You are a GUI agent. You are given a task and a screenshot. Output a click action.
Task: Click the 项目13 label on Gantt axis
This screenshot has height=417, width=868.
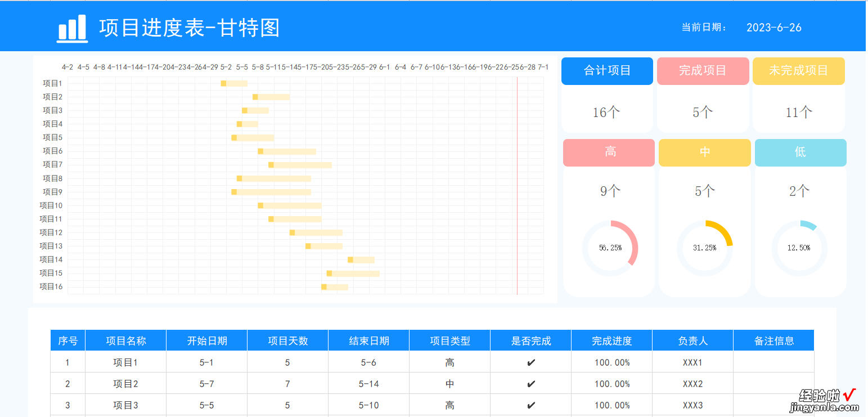pyautogui.click(x=51, y=246)
